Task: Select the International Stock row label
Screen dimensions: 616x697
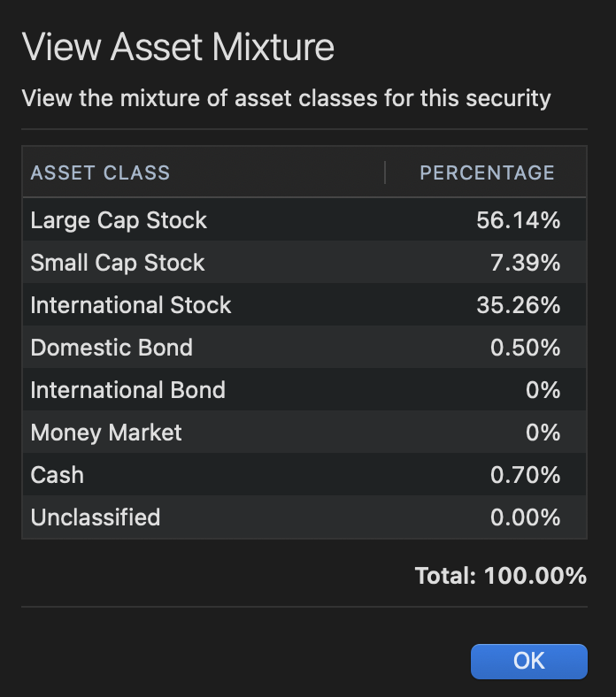Action: click(x=131, y=305)
